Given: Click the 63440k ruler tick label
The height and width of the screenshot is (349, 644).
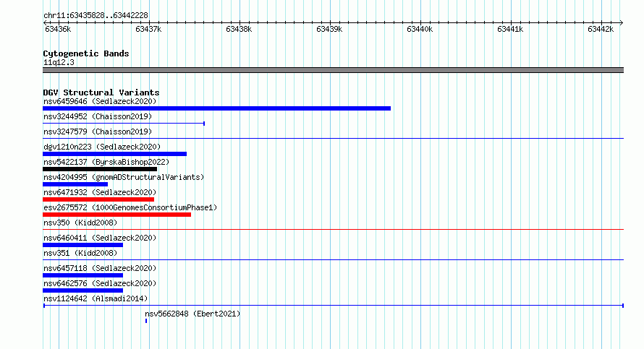Looking at the screenshot, I should 420,29.
